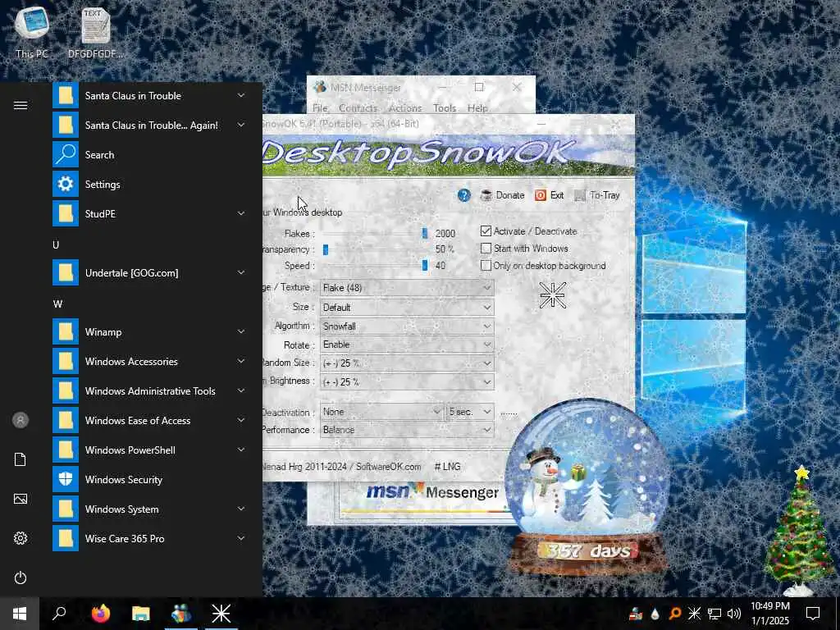This screenshot has width=840, height=630.
Task: Switch to MSN Messenger taskbar button
Action: [x=181, y=614]
